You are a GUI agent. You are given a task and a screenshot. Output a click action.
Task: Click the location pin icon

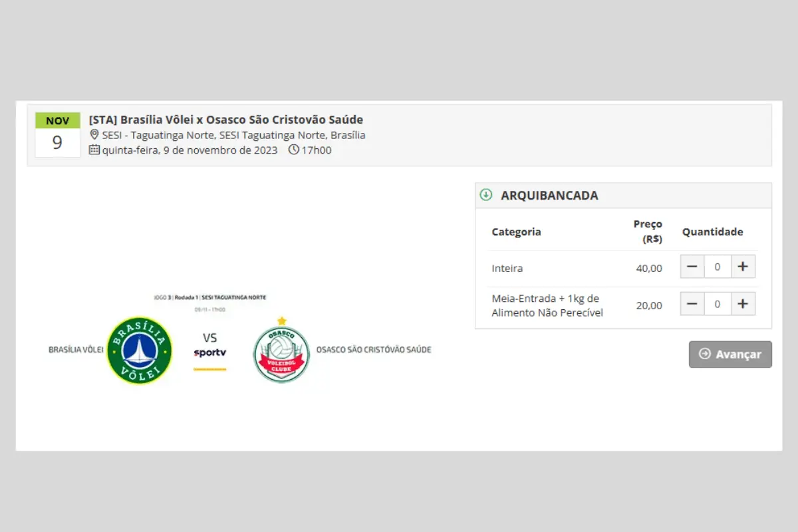(x=94, y=135)
